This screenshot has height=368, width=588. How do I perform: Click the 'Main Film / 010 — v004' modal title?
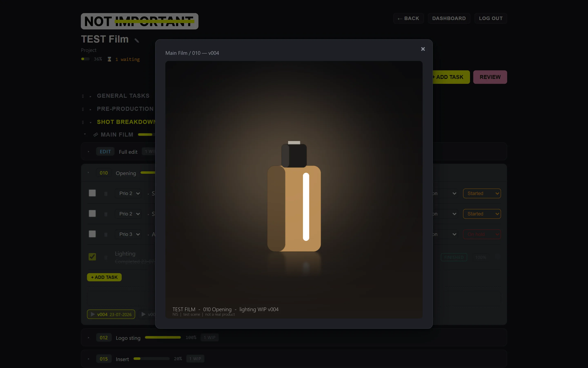tap(192, 53)
